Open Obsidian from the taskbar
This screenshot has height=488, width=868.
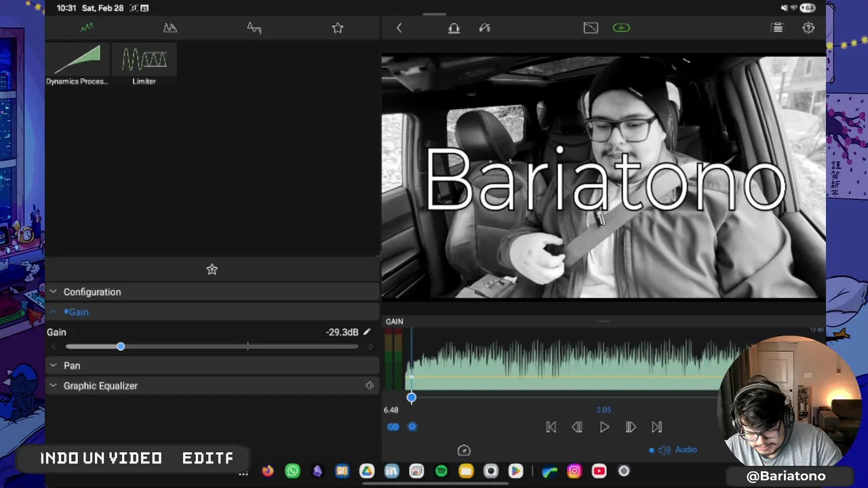[x=317, y=471]
